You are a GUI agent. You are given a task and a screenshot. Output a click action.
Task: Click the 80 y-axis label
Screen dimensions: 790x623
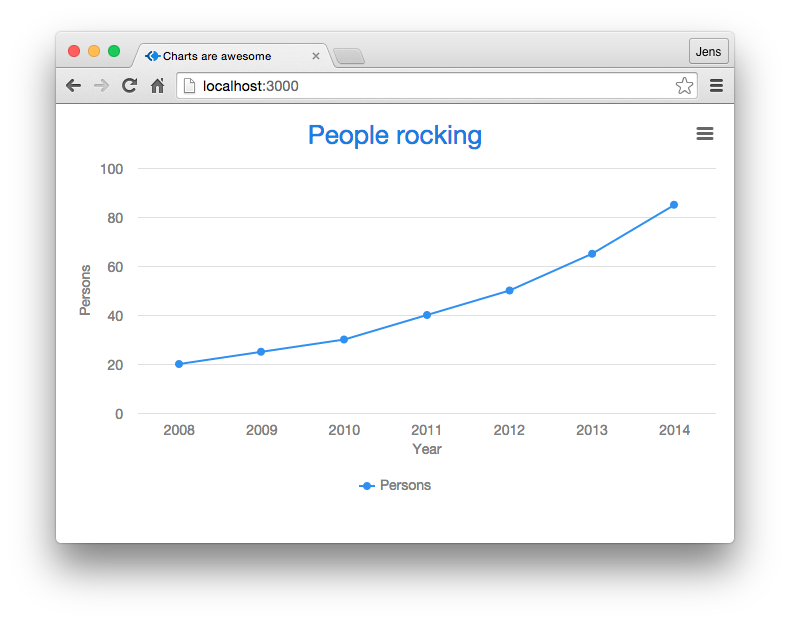coord(115,218)
